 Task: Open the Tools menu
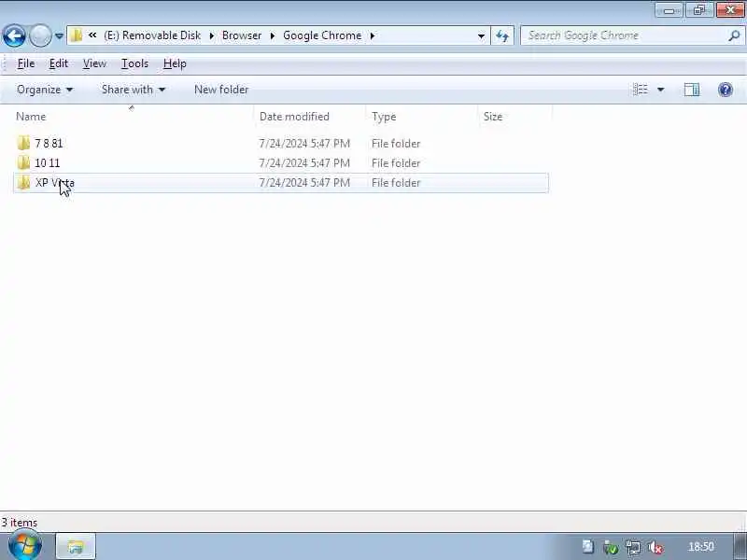click(x=134, y=63)
